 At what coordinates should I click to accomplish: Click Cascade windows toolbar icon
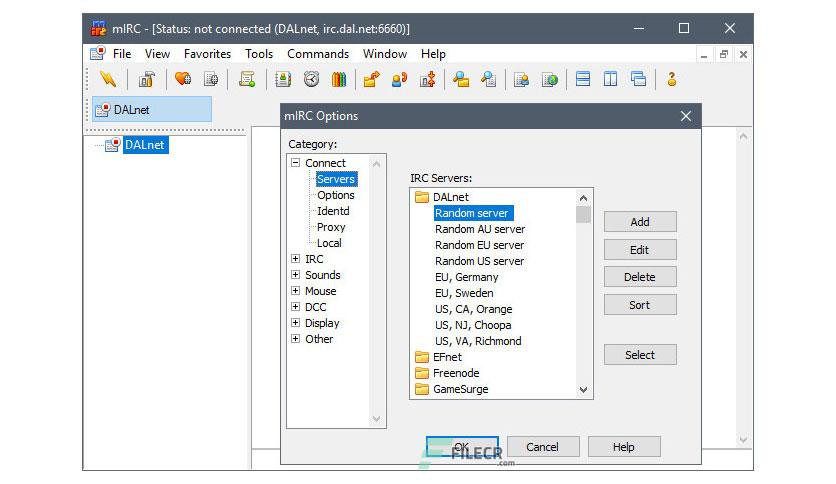click(639, 79)
